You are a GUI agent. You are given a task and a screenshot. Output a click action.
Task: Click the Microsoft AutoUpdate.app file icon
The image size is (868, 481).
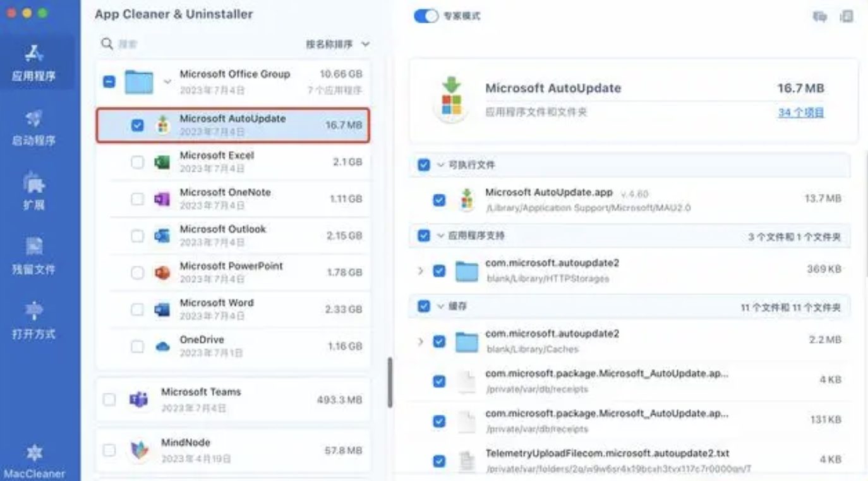[x=467, y=199]
